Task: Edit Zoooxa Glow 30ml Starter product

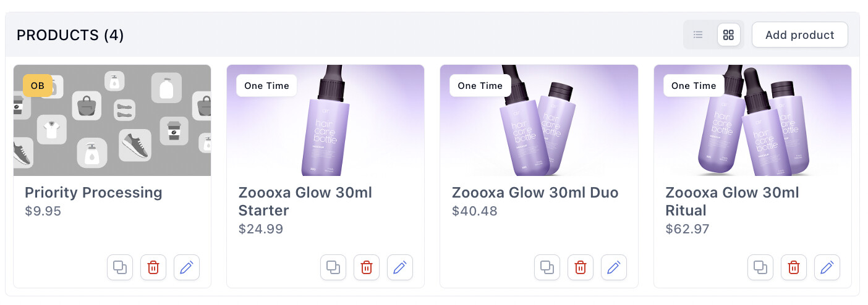Action: [400, 267]
